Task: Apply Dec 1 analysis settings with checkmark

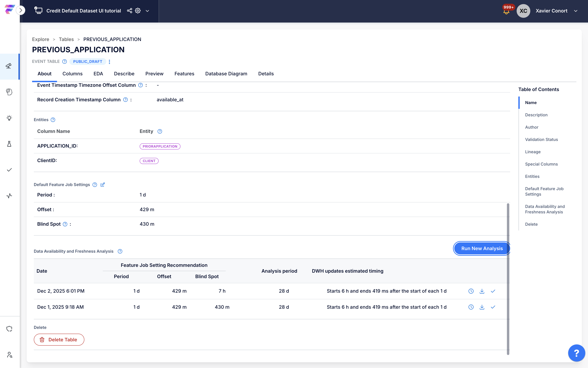Action: click(x=493, y=307)
